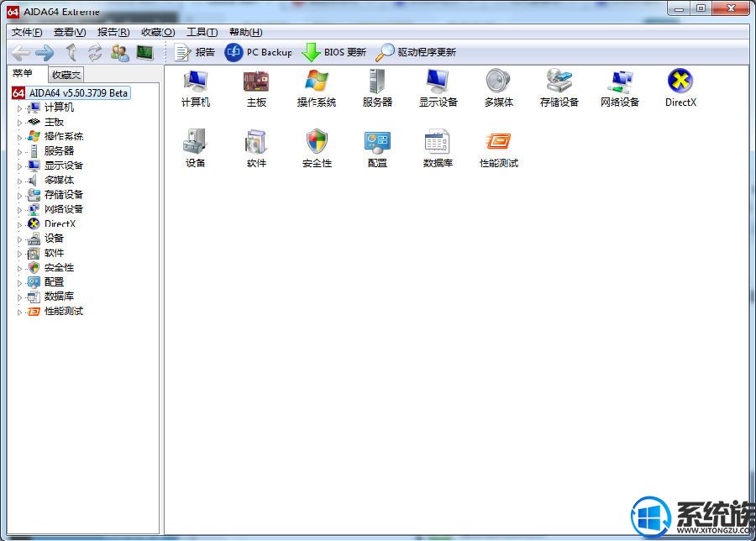Screen dimensions: 756x541
Task: Click the refresh toolbar icon
Action: (x=95, y=52)
